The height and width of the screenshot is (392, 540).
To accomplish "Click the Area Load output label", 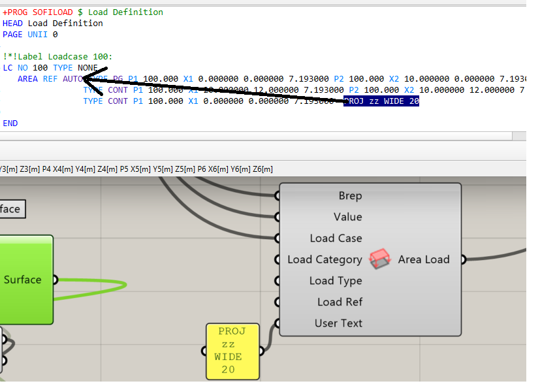I will click(424, 259).
